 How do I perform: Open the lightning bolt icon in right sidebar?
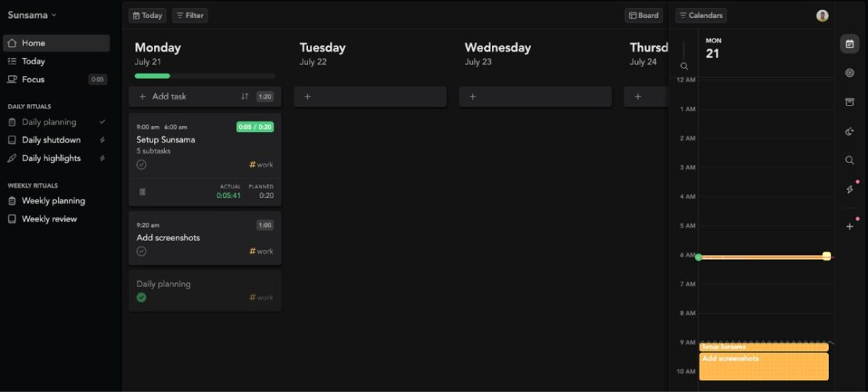point(850,189)
